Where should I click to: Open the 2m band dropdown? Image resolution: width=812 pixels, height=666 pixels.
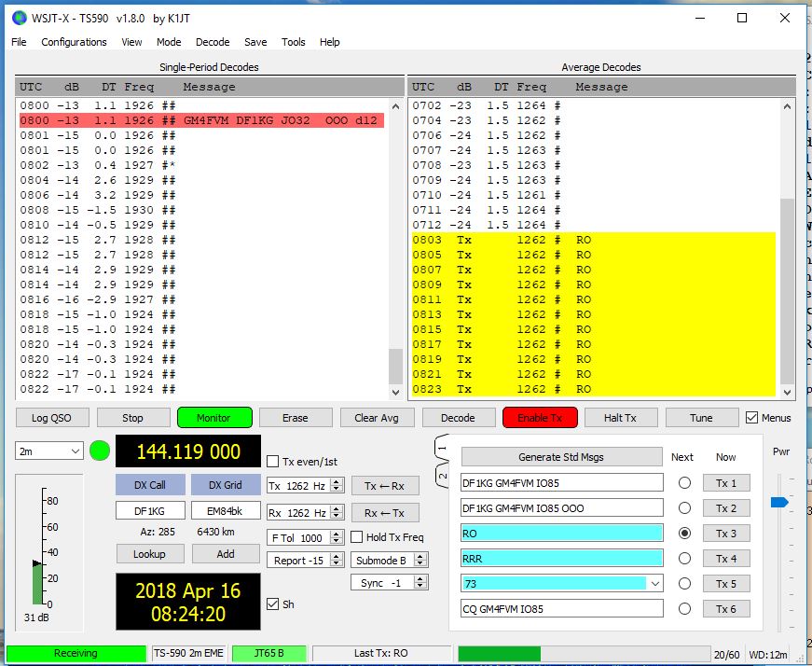click(48, 451)
